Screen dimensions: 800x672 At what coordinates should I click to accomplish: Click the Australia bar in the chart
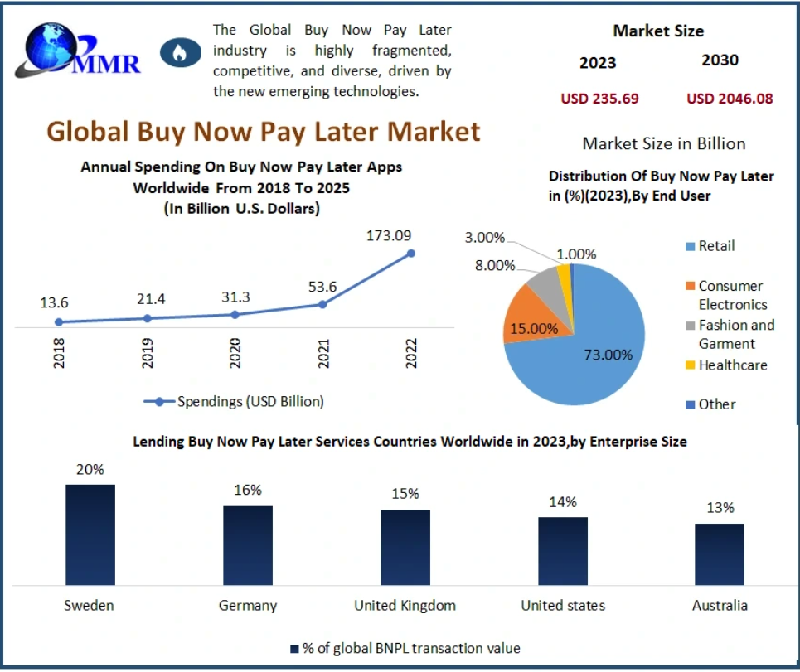click(720, 555)
